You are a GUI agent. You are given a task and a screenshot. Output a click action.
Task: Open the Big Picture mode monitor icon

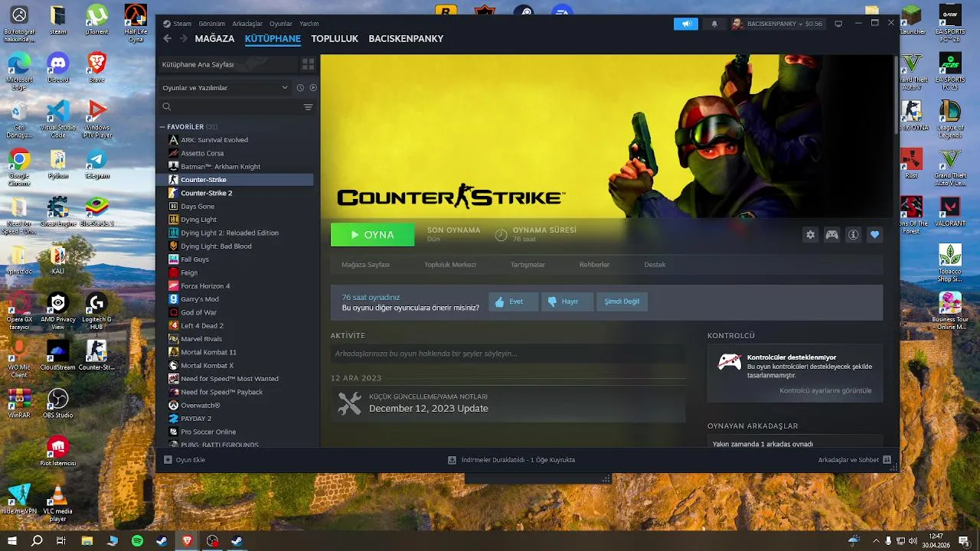838,24
